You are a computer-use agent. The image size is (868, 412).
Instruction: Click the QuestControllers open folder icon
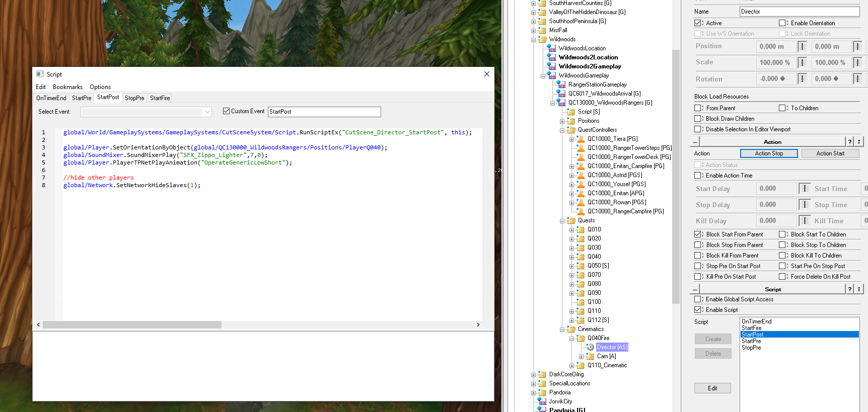571,130
